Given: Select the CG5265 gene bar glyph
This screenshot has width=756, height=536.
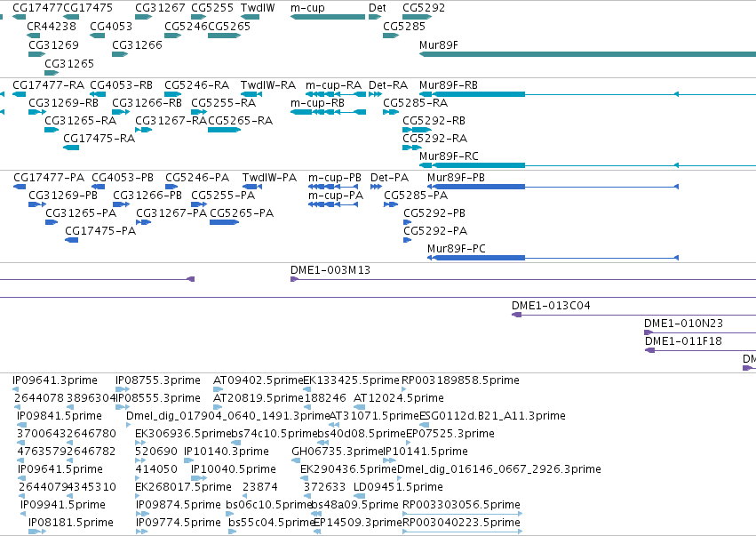Looking at the screenshot, I should [x=224, y=36].
